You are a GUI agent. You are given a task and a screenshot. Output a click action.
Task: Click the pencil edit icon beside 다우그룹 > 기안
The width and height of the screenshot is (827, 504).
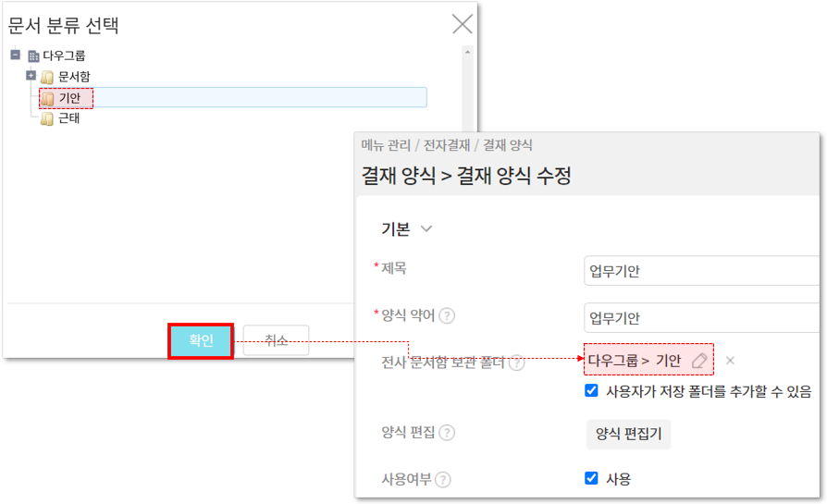699,361
